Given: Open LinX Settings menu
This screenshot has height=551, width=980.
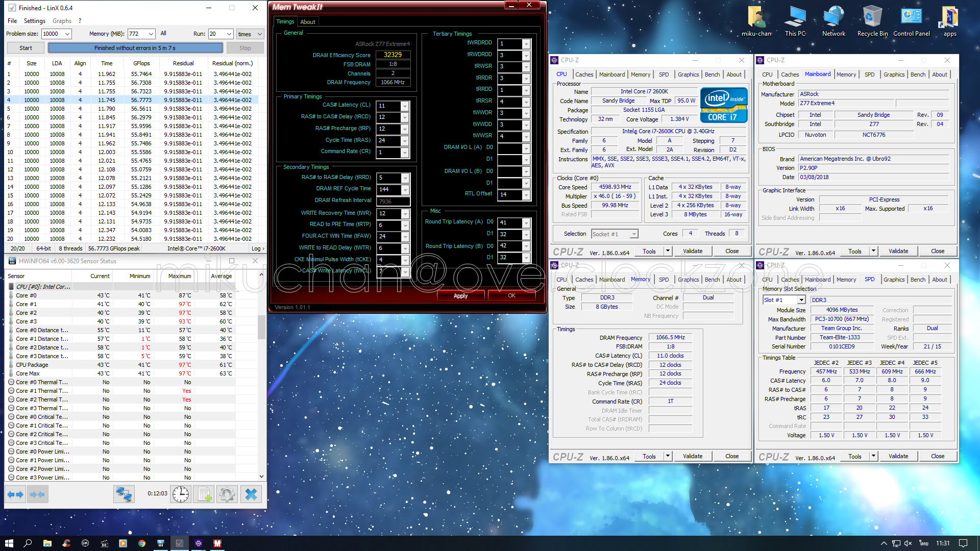Looking at the screenshot, I should click(x=35, y=21).
